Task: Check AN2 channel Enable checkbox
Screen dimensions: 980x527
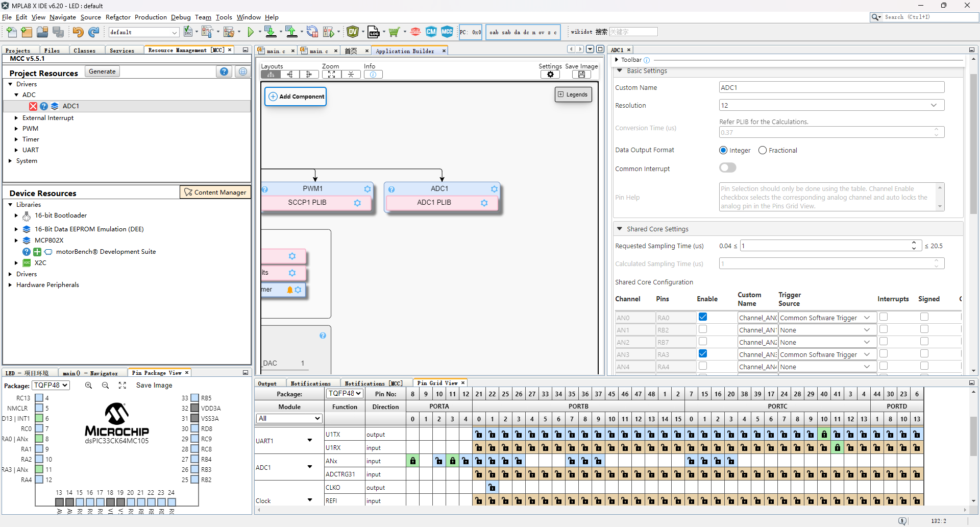Action: pos(703,342)
